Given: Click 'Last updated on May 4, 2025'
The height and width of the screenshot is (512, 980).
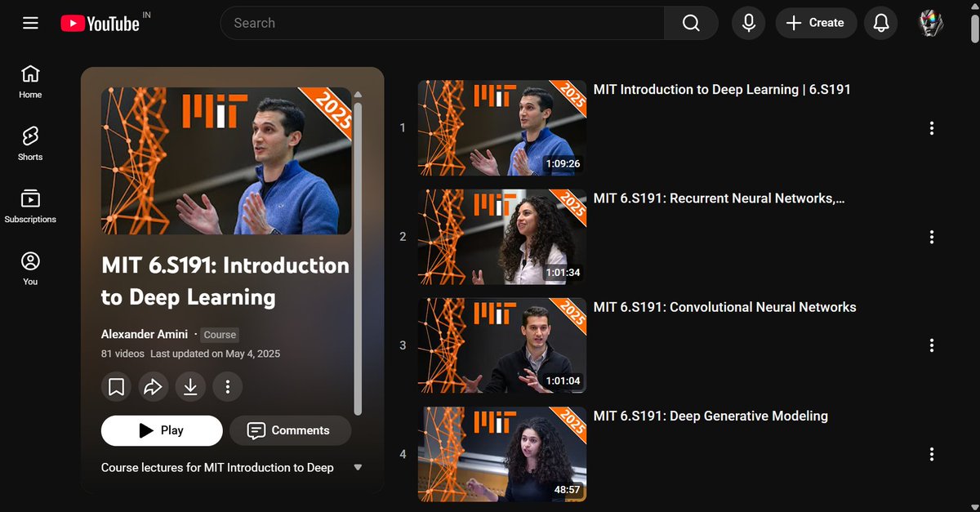Looking at the screenshot, I should [x=216, y=354].
